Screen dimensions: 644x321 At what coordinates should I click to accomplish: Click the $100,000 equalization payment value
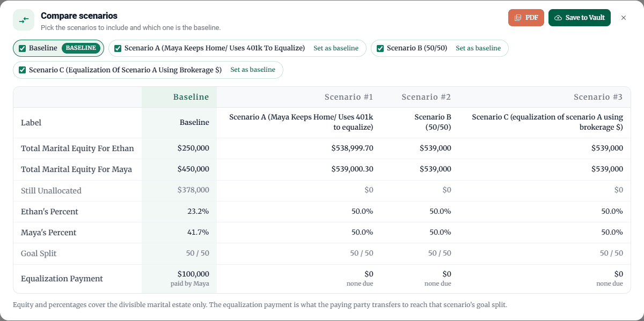coord(193,274)
